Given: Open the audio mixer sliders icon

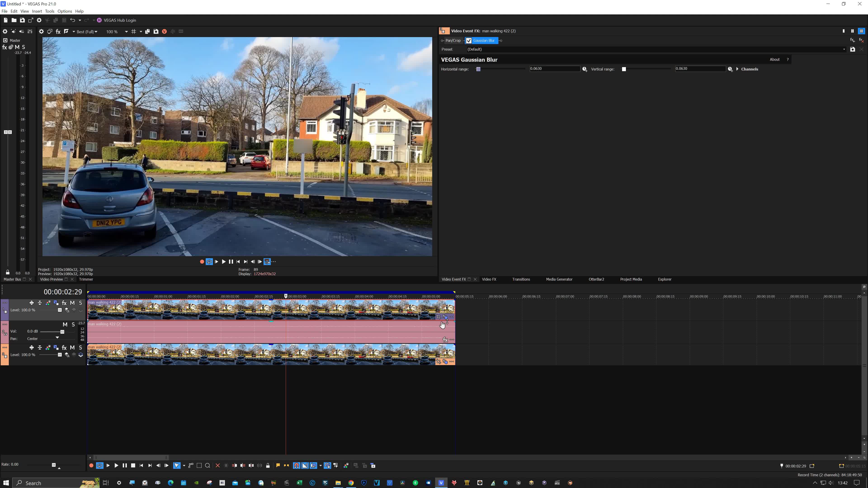Looking at the screenshot, I should [30, 31].
